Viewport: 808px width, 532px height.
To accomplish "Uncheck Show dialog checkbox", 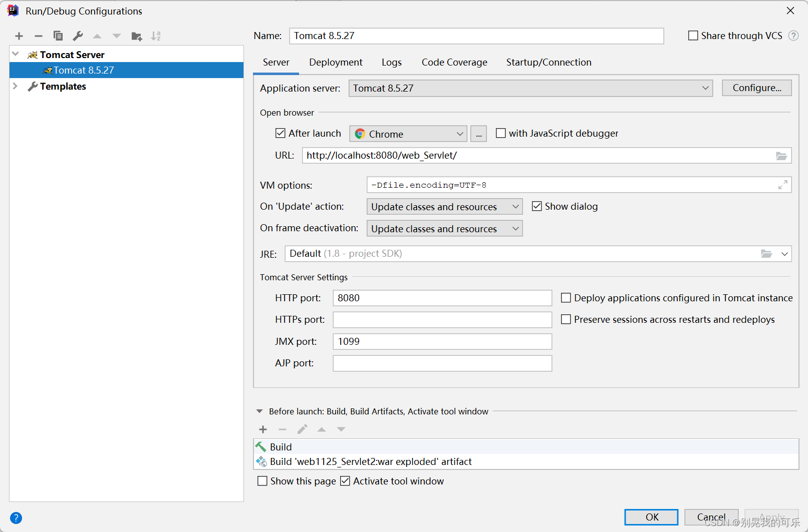I will tap(536, 206).
